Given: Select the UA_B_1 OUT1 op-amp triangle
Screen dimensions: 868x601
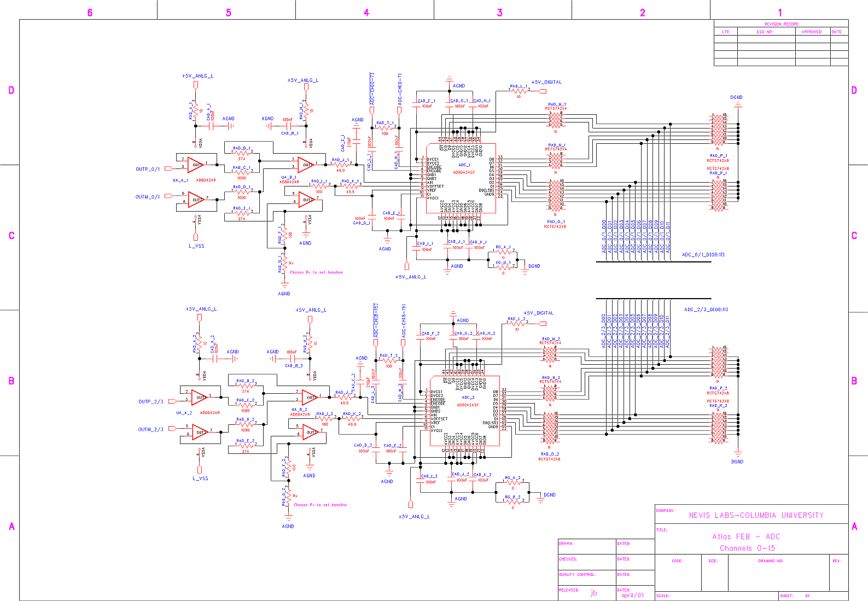Looking at the screenshot, I should point(306,165).
